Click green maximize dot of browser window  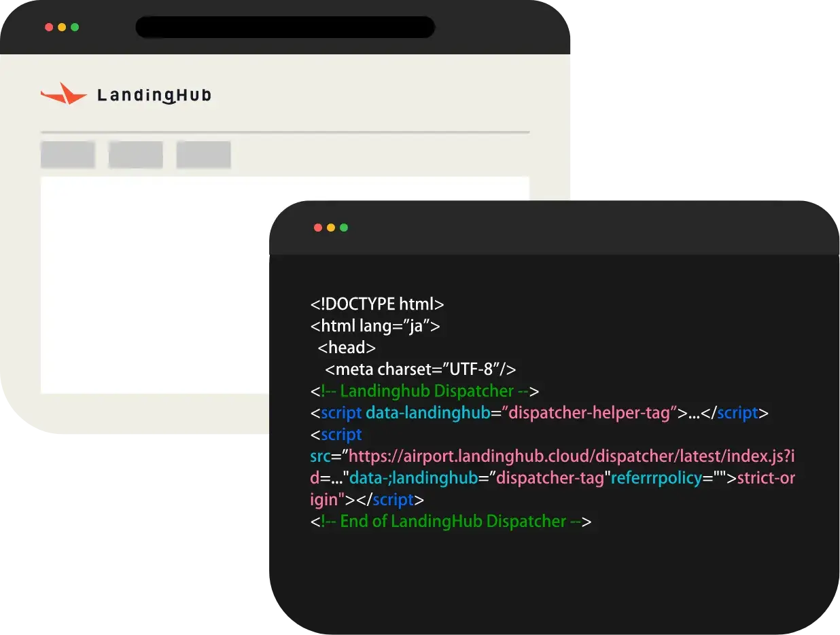(75, 27)
